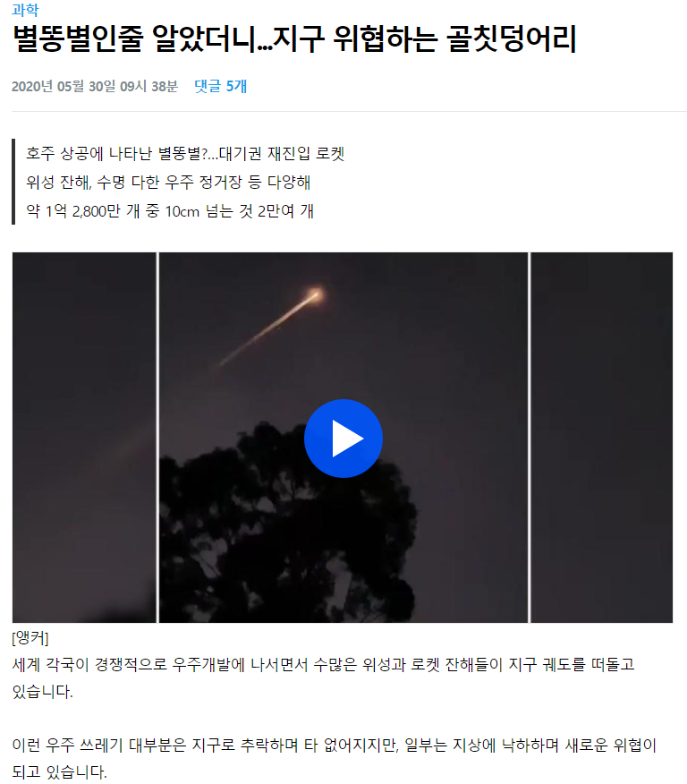Click the glowing head of the fireball
687x784 pixels.
pyautogui.click(x=315, y=294)
